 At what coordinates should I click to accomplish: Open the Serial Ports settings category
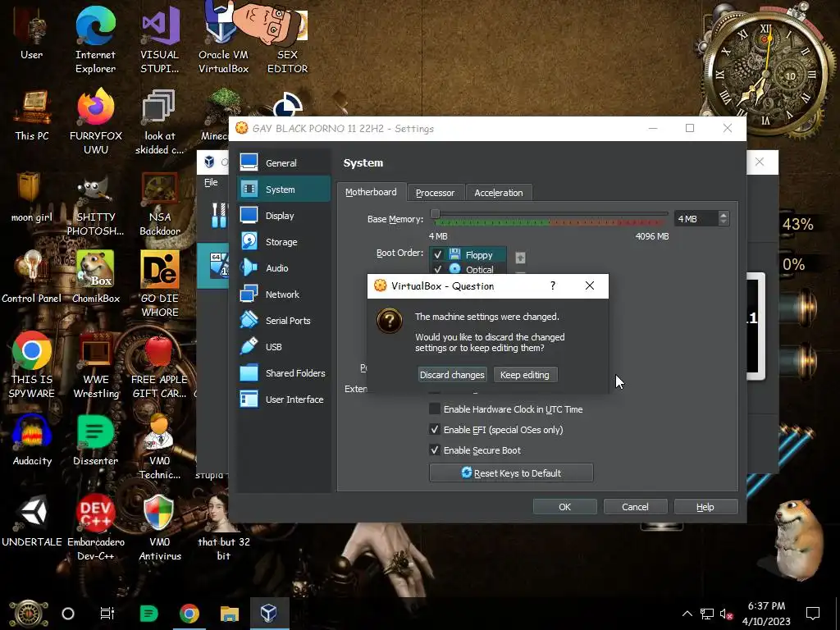[x=284, y=321]
